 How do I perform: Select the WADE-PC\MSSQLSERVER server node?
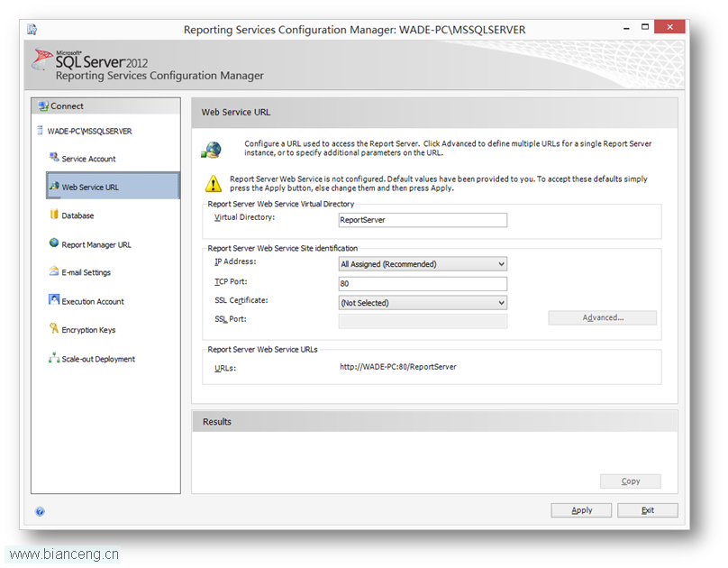89,132
